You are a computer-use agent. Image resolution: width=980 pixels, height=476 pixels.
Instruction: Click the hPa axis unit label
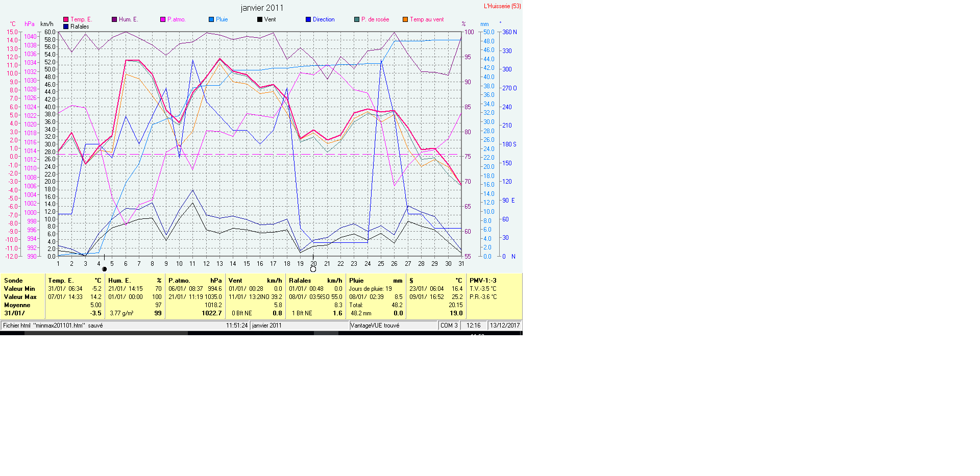click(x=30, y=24)
